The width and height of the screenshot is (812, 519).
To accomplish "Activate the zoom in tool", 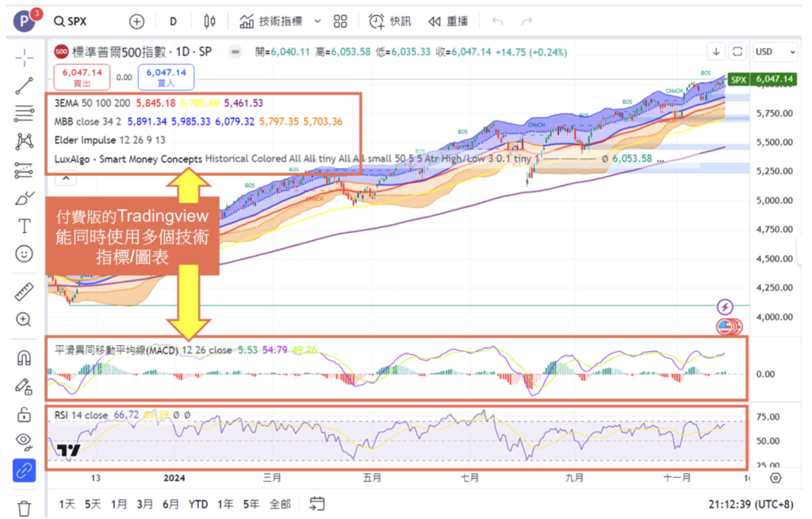I will [x=24, y=320].
